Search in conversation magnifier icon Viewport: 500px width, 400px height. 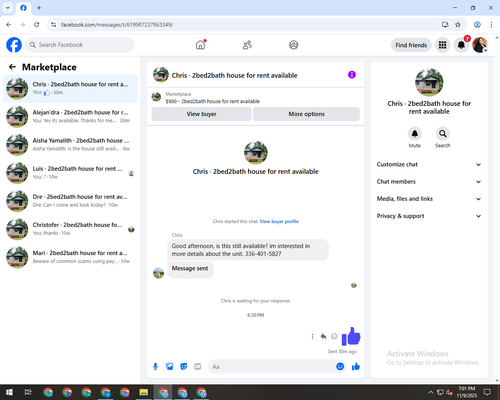pyautogui.click(x=443, y=134)
